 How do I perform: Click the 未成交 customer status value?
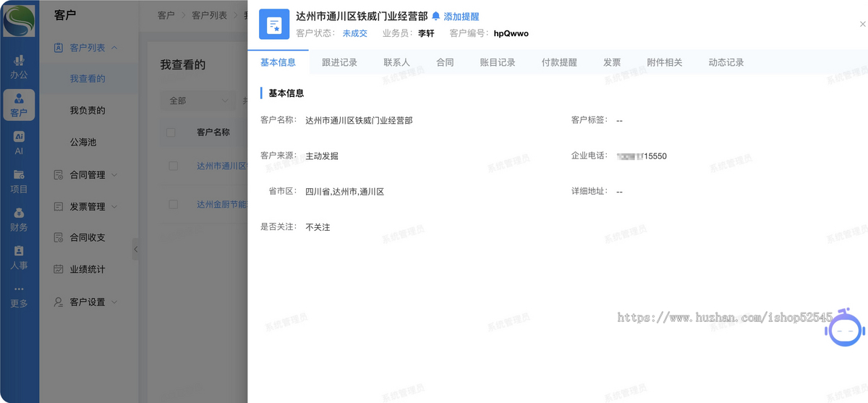(354, 33)
